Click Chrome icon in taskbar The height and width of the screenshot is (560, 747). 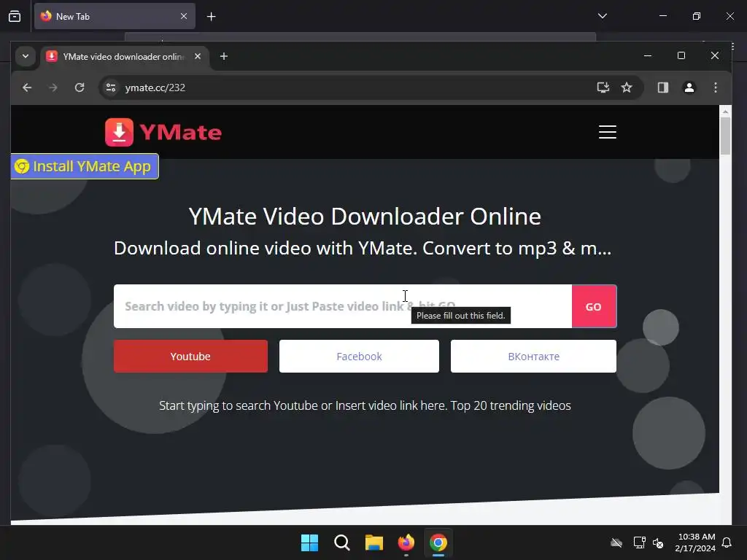[x=438, y=542]
